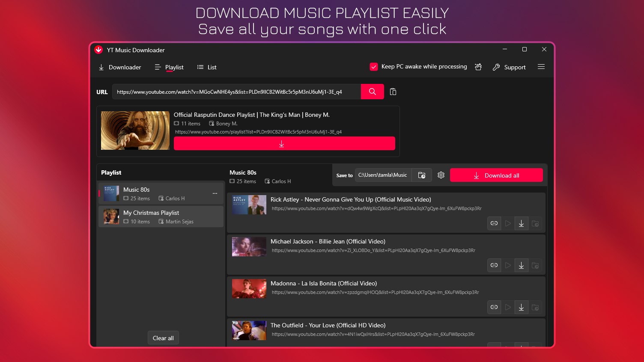The height and width of the screenshot is (362, 644).
Task: Click the gift box promotion icon
Action: click(478, 67)
